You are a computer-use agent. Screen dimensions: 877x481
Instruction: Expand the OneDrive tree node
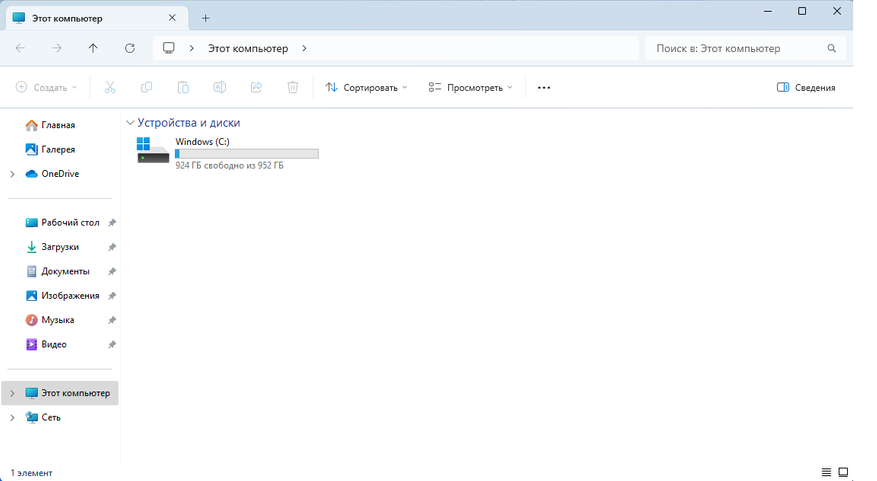12,174
